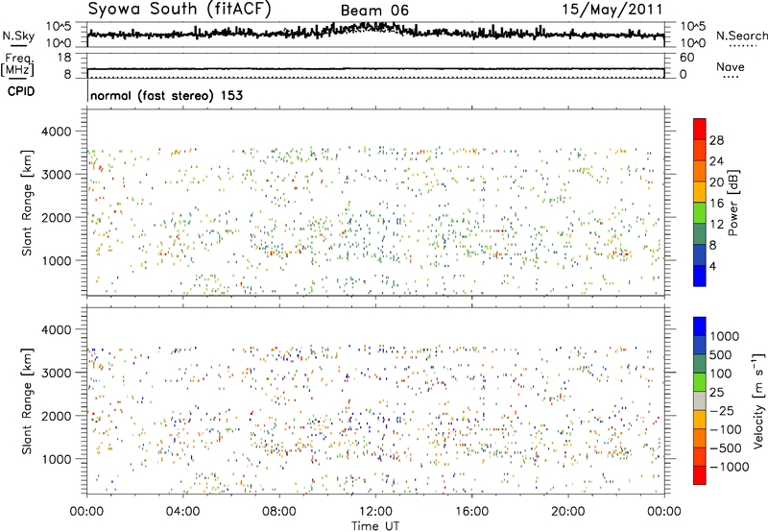Screen dimensions: 768x532
Task: Click the "-1000" label on Velocity colorbar
Action: point(729,467)
